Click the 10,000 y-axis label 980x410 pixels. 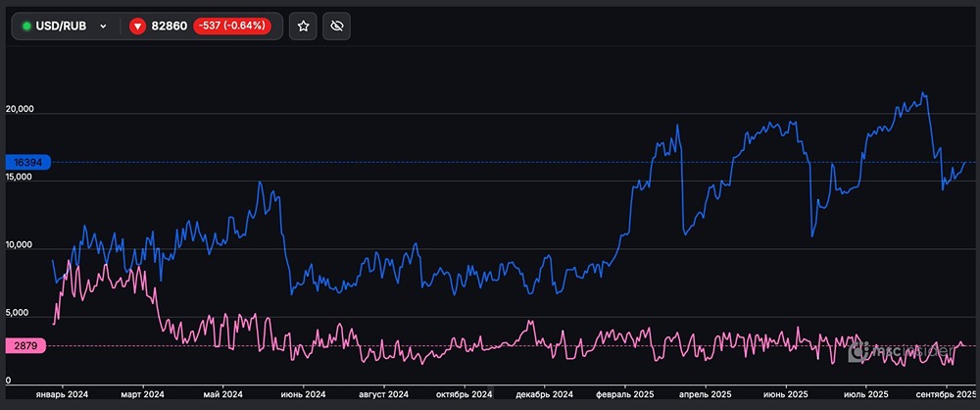[20, 245]
